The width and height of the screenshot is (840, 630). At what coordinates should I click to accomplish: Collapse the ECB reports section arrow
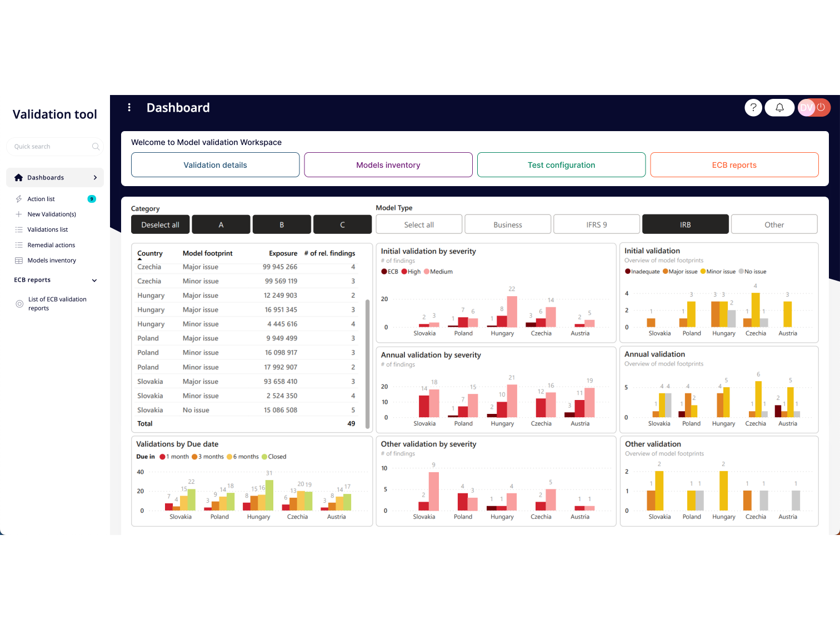point(94,281)
